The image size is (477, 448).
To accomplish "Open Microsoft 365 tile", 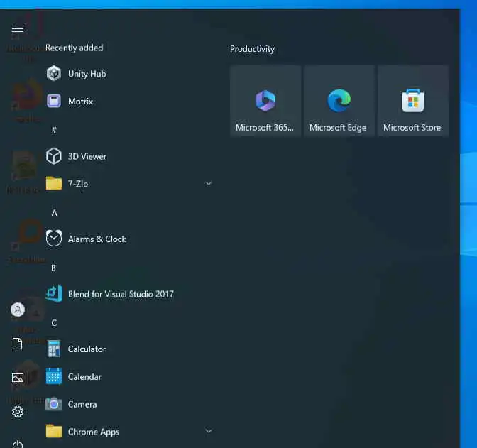I will tap(265, 101).
